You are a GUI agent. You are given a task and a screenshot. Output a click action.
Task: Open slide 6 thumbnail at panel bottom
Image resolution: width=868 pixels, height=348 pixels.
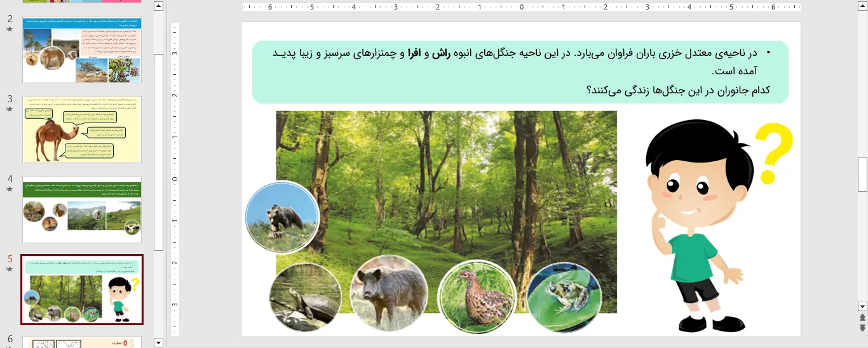coord(82,342)
